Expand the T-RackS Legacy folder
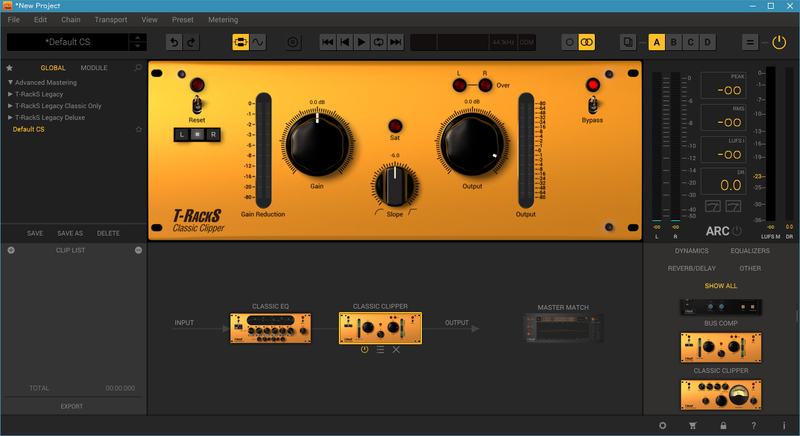Viewport: 800px width, 436px height. [x=10, y=94]
